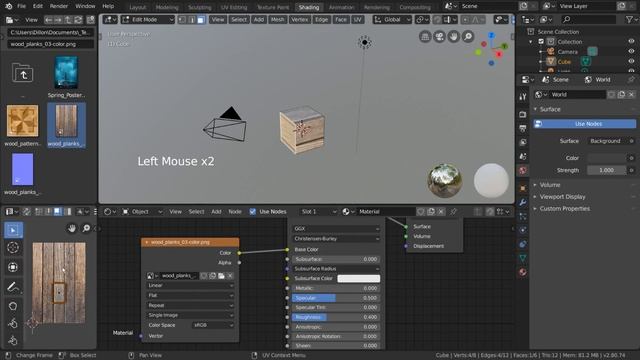
Task: Open image file icon in texture node
Action: pyautogui.click(x=221, y=276)
